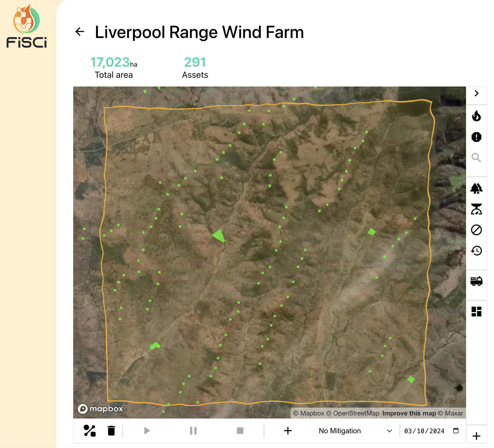Select the fire truck icon
The height and width of the screenshot is (448, 494).
click(477, 281)
